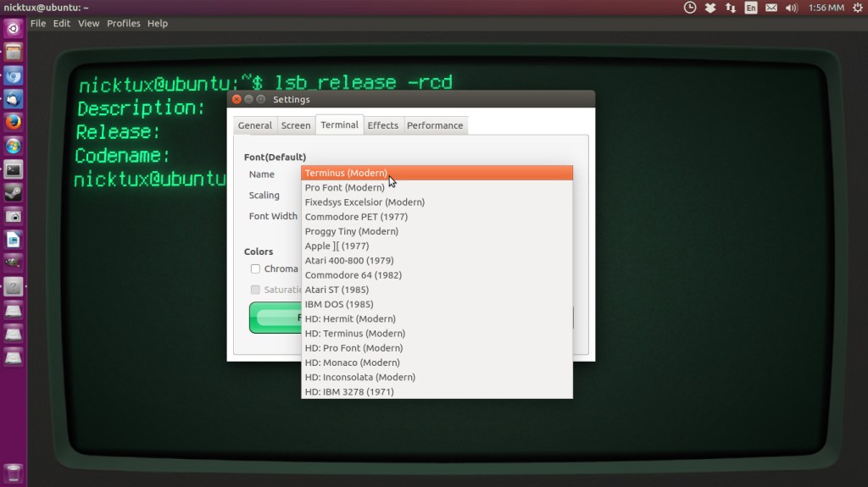Open the system power gear menu
The image size is (868, 487).
(x=858, y=7)
